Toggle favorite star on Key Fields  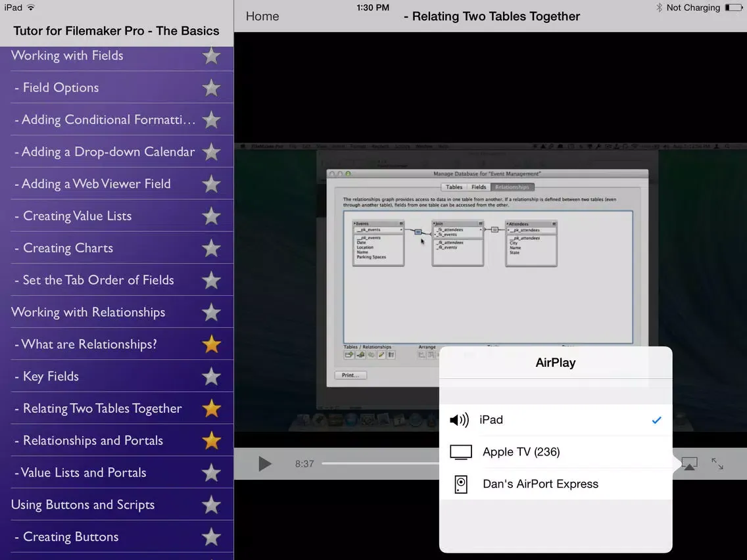211,377
